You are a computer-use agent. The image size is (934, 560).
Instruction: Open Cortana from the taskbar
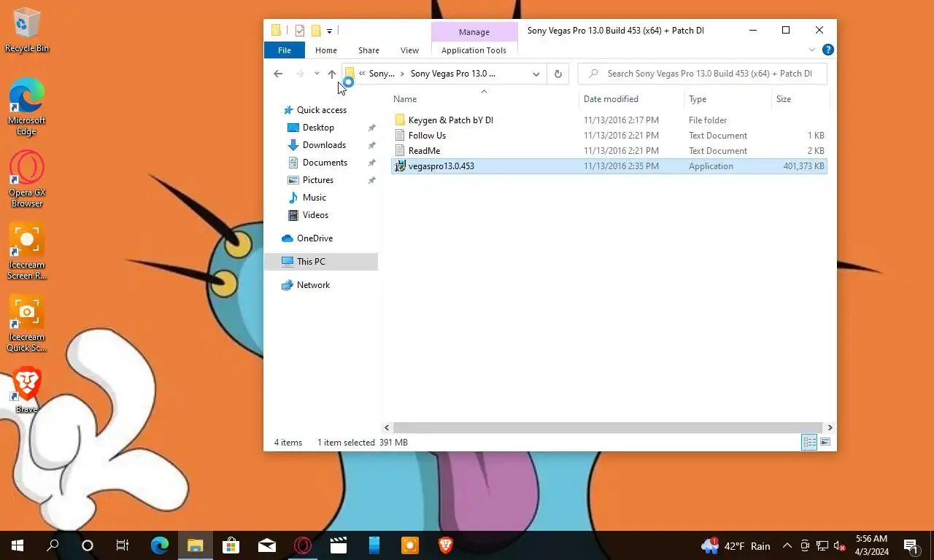pyautogui.click(x=88, y=545)
